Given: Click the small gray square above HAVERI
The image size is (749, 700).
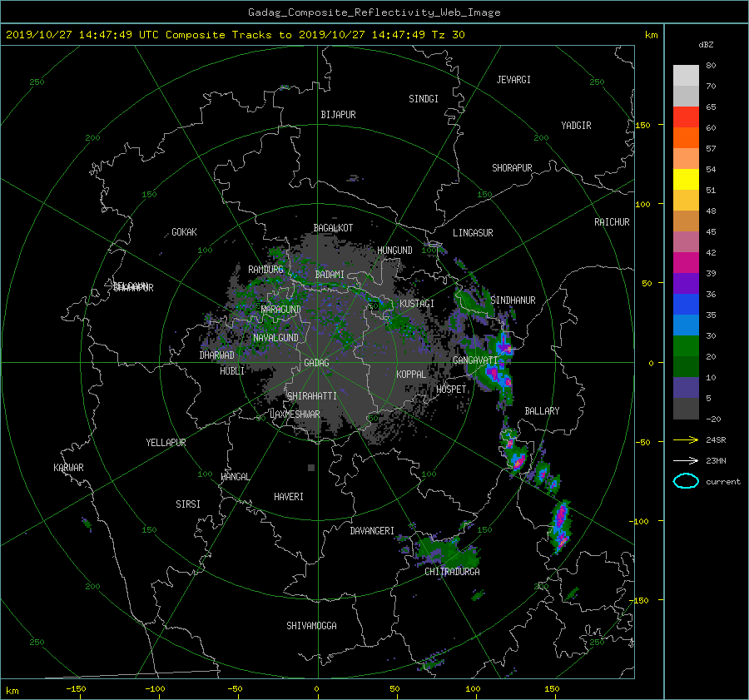Looking at the screenshot, I should pos(311,468).
